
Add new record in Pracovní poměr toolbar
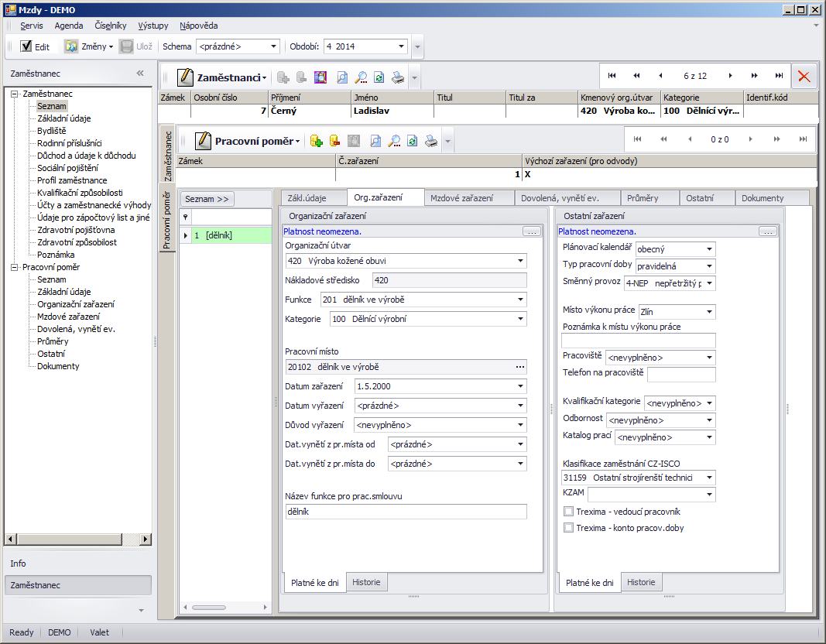coord(316,141)
